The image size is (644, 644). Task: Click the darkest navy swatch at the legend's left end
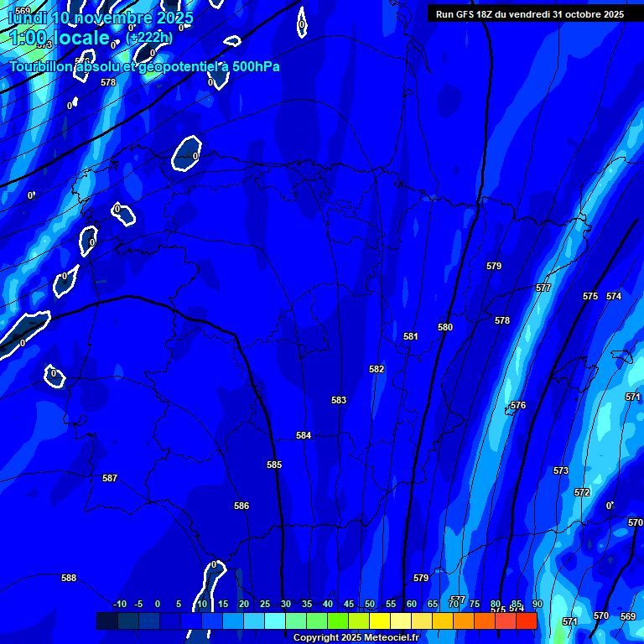click(106, 621)
